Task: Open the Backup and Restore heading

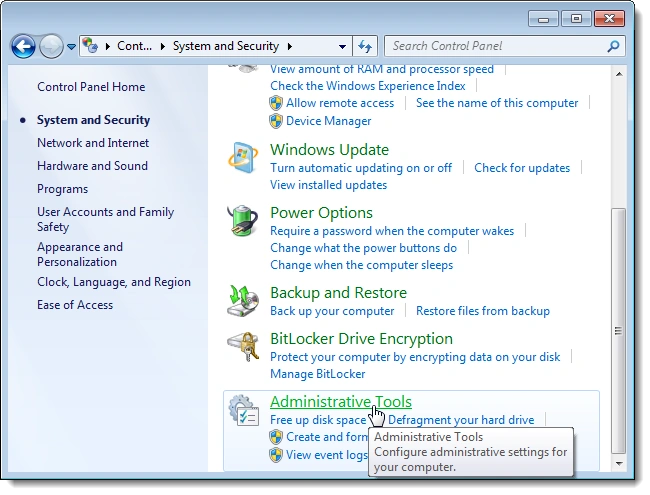Action: [x=338, y=293]
